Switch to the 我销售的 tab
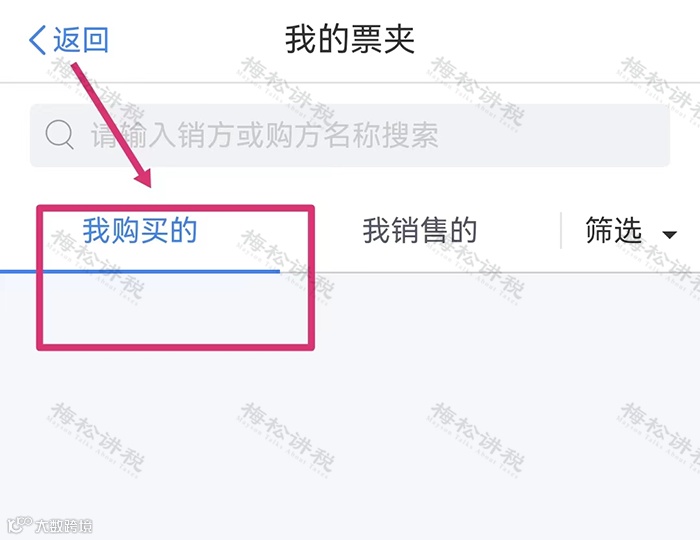700x540 pixels. pos(420,230)
